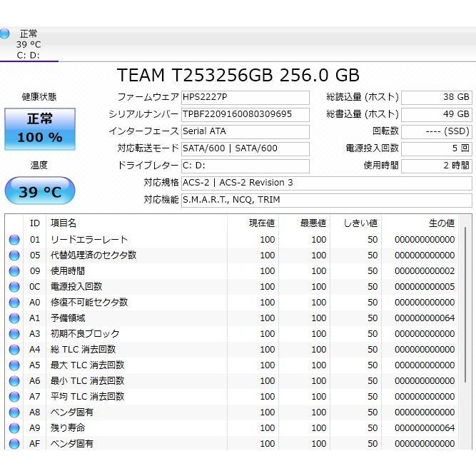The width and height of the screenshot is (476, 476).
Task: Click the drive status orb in top disk tab
Action: tap(5, 34)
